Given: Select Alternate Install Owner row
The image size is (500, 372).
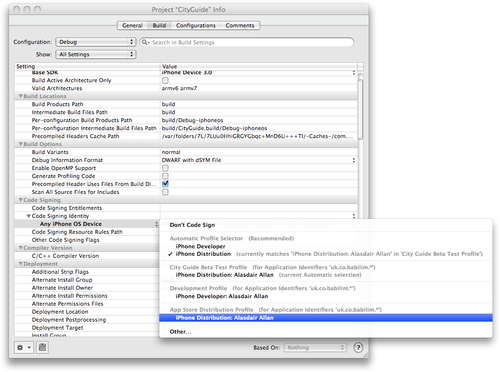Looking at the screenshot, I should [87, 288].
